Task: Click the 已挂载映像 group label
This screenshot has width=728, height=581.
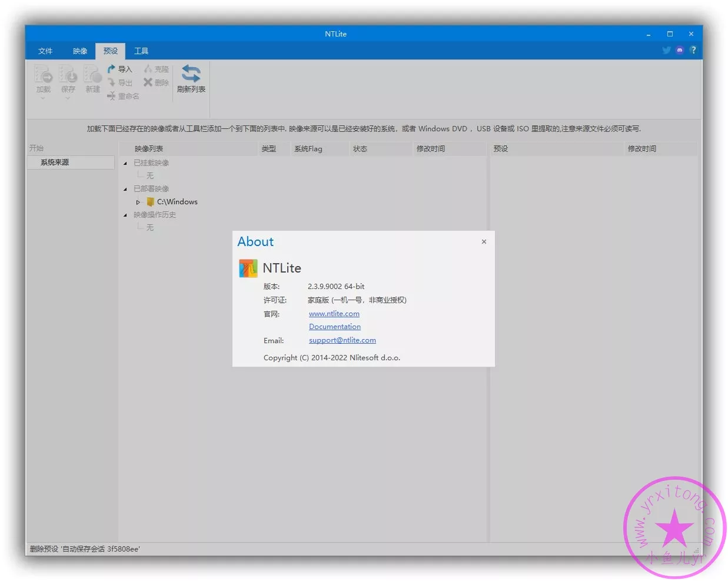Action: (x=151, y=163)
